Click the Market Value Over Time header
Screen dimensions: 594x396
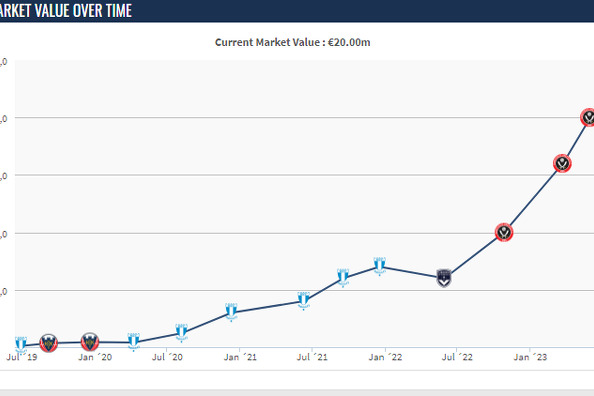coord(66,11)
